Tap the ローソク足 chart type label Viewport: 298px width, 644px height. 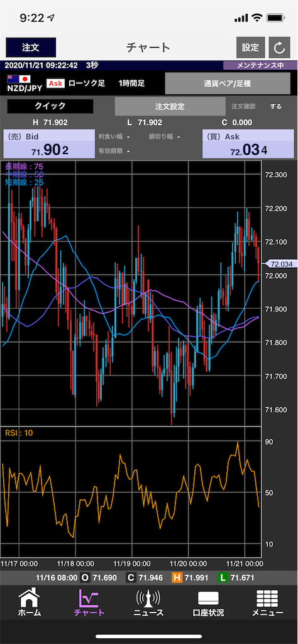[x=87, y=84]
